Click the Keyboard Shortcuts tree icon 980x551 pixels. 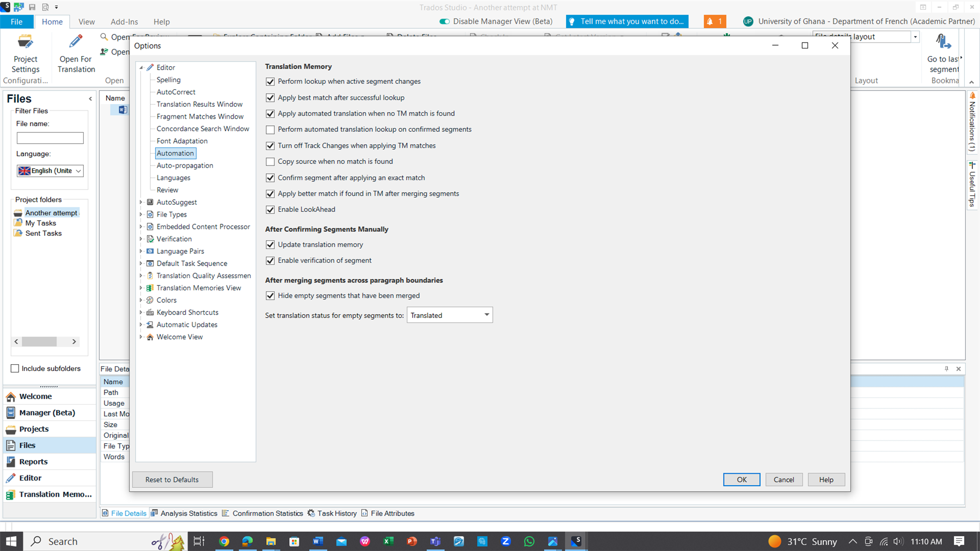[150, 313]
